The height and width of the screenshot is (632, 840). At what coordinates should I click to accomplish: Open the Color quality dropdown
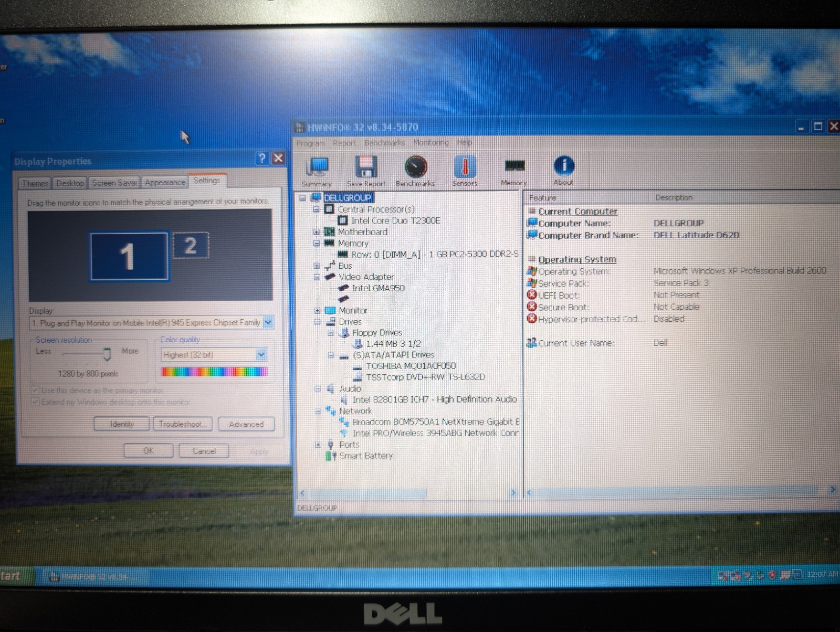(x=261, y=355)
